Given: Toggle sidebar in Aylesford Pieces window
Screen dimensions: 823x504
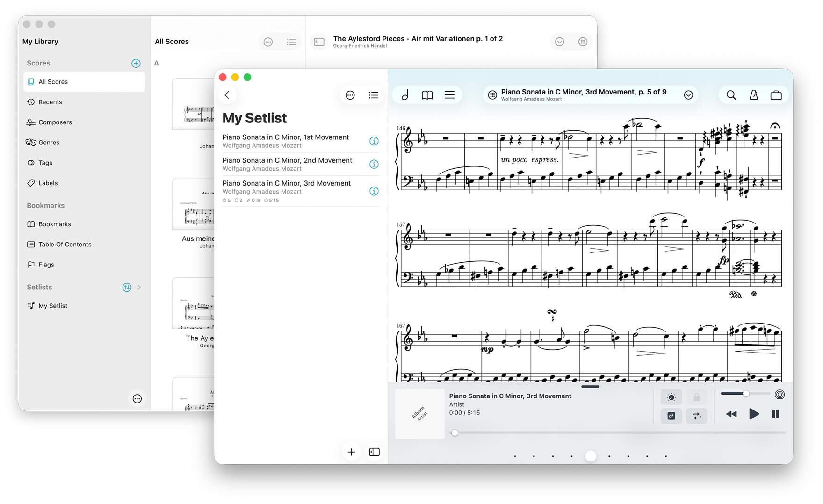Looking at the screenshot, I should 319,42.
